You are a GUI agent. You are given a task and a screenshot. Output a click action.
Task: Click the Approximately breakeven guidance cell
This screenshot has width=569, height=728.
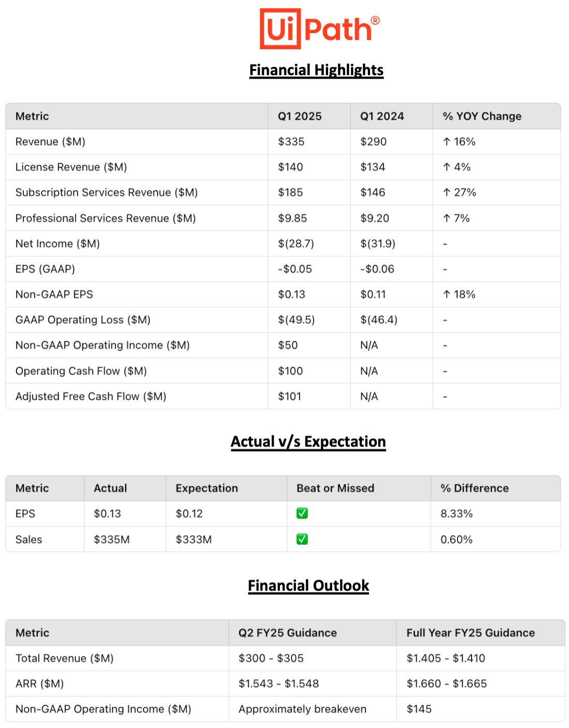[302, 709]
